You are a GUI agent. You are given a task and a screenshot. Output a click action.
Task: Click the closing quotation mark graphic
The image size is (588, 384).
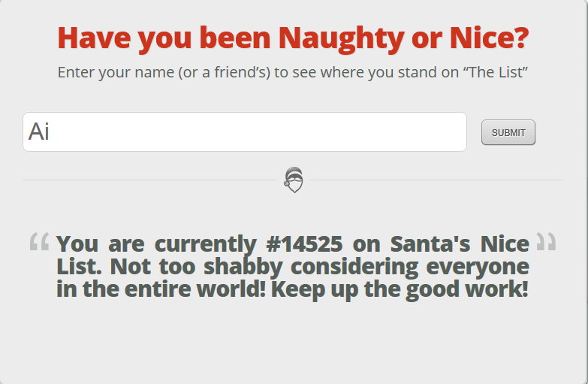click(x=546, y=241)
